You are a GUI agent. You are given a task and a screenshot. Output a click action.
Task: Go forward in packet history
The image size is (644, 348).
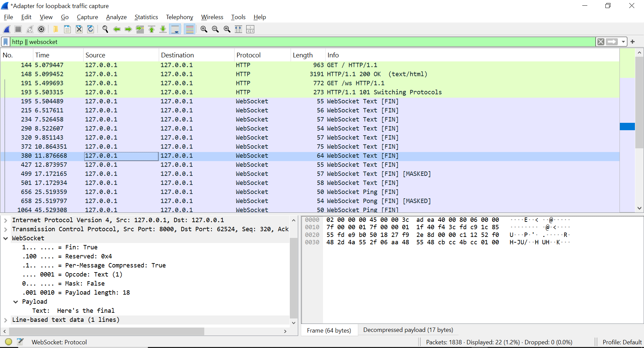click(x=128, y=30)
